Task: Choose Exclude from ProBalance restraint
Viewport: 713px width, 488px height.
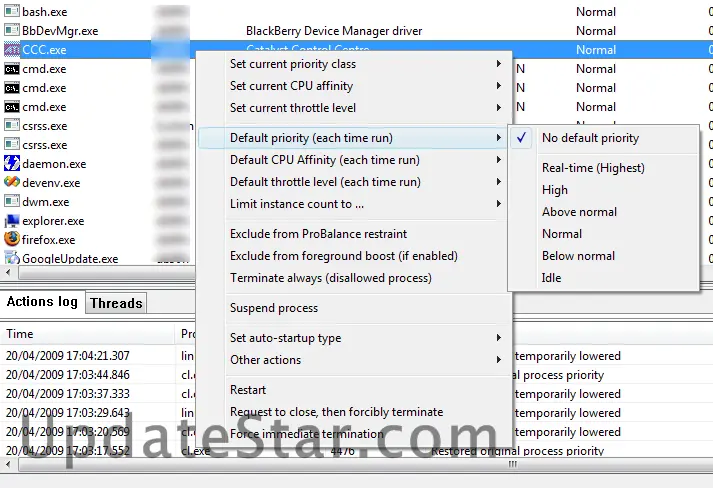Action: coord(355,234)
